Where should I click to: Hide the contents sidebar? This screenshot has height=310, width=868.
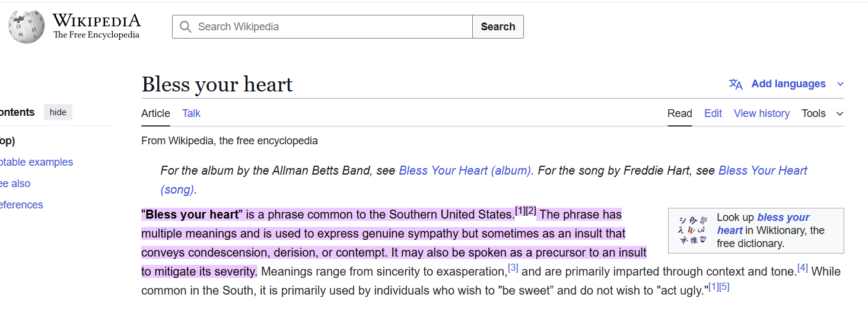[58, 112]
